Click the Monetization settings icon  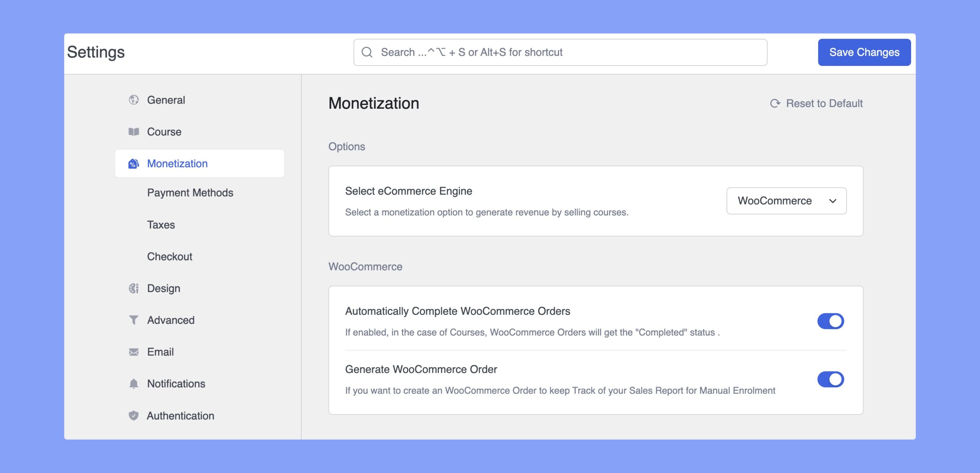(x=134, y=163)
